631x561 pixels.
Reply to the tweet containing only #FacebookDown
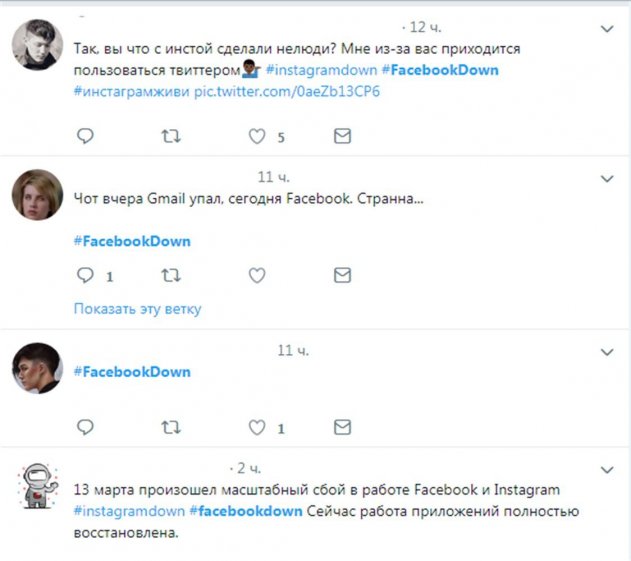pos(86,427)
